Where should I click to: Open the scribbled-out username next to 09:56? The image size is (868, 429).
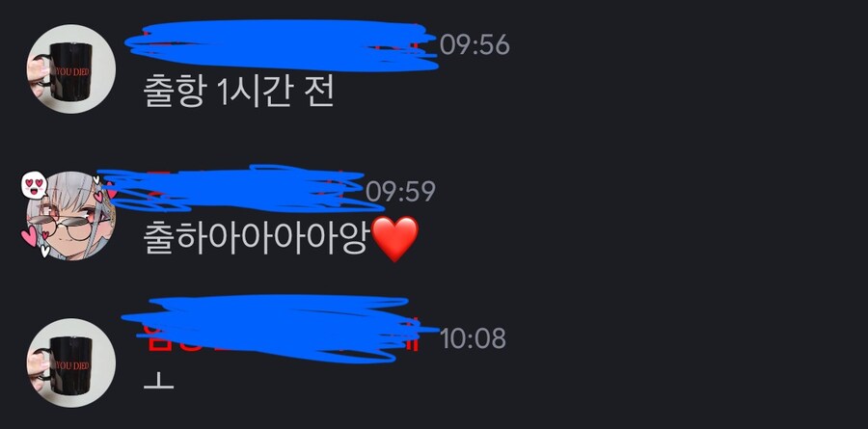(x=282, y=45)
